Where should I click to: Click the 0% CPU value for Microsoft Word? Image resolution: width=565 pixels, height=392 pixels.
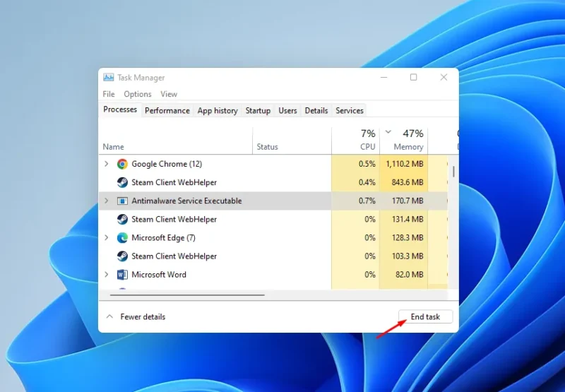point(369,275)
